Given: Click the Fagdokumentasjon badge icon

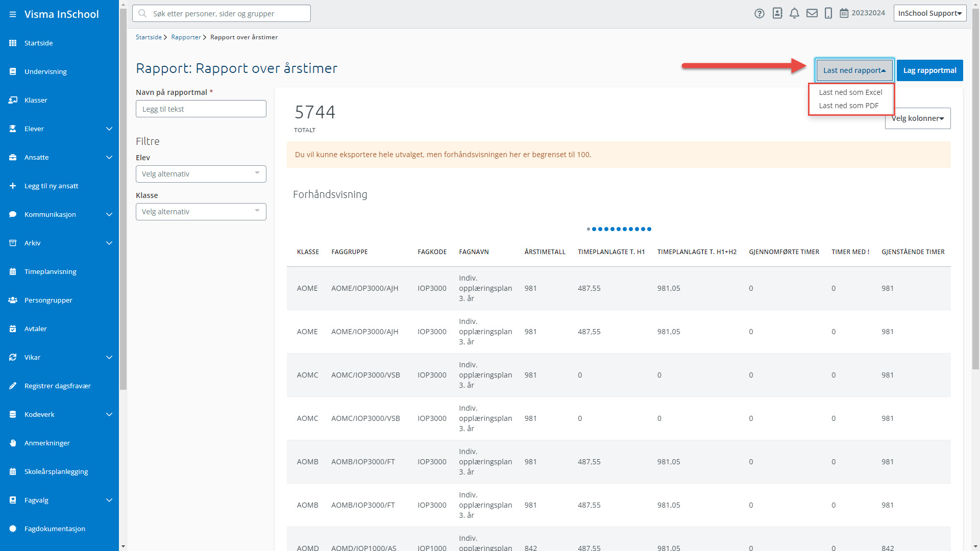Looking at the screenshot, I should pos(13,529).
